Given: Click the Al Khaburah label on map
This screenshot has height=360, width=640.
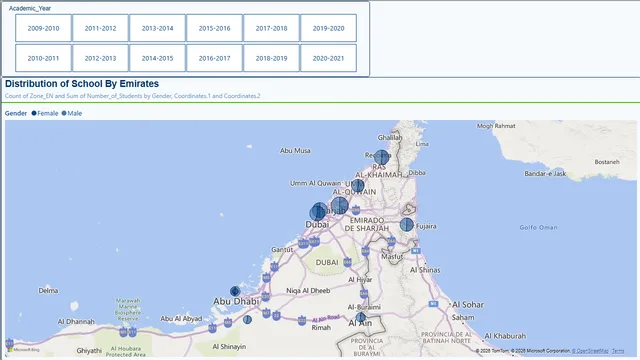Looking at the screenshot, I should click(505, 336).
